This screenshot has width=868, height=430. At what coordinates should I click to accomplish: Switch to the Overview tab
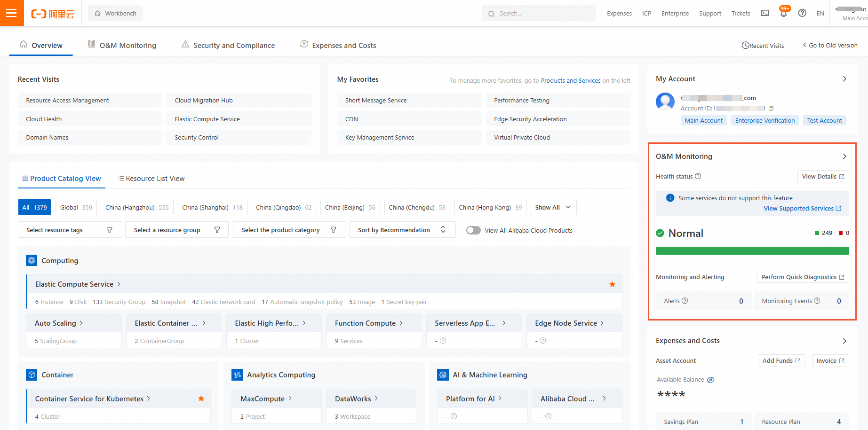pos(41,45)
